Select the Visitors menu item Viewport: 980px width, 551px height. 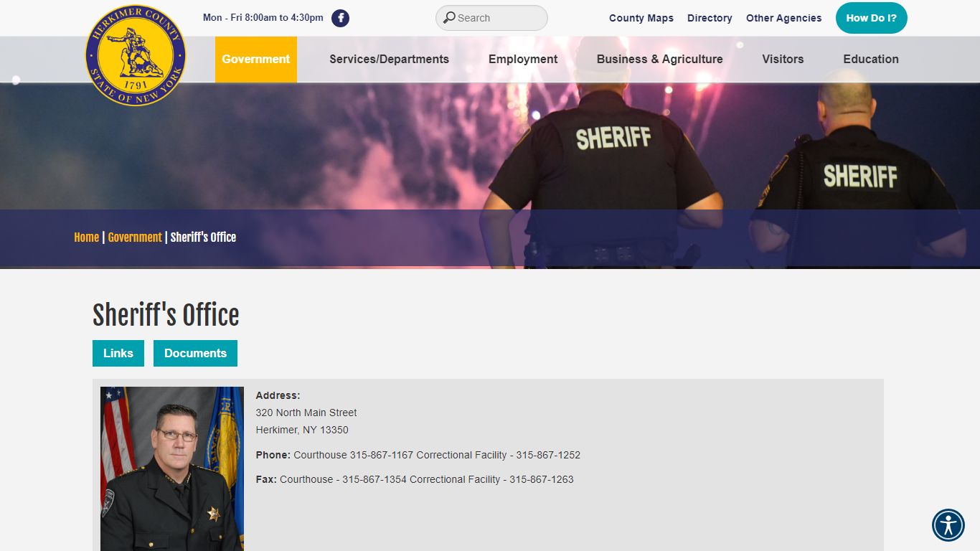click(782, 60)
